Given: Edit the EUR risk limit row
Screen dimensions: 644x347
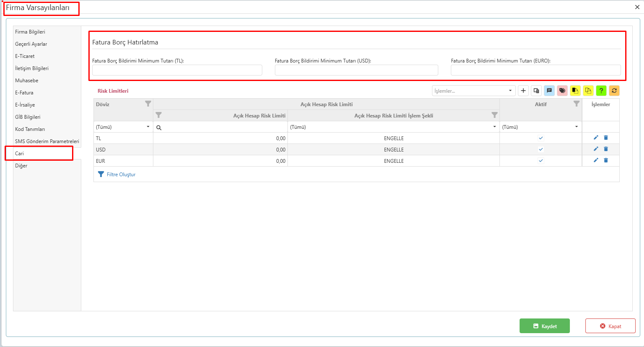Looking at the screenshot, I should 596,160.
